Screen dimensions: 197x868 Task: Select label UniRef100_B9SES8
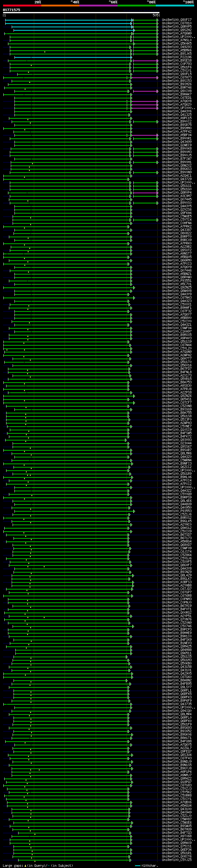tap(177, 61)
